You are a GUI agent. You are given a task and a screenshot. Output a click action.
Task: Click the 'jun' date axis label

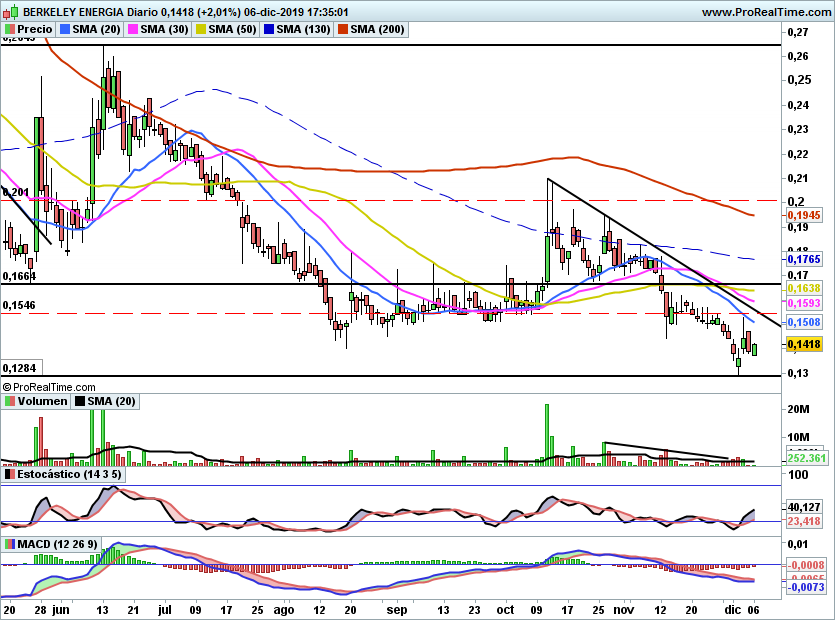(61, 610)
